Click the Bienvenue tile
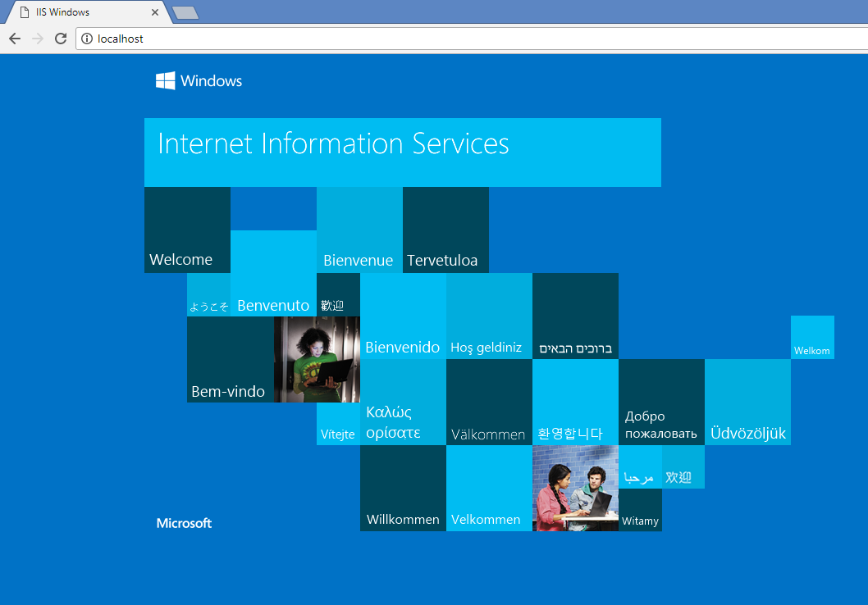Viewport: 868px width, 605px height. (359, 230)
